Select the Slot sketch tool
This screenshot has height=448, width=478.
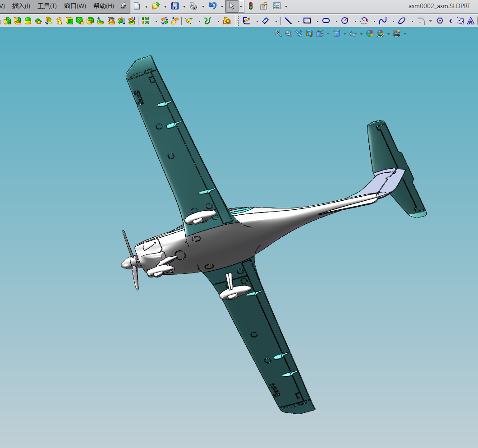326,21
